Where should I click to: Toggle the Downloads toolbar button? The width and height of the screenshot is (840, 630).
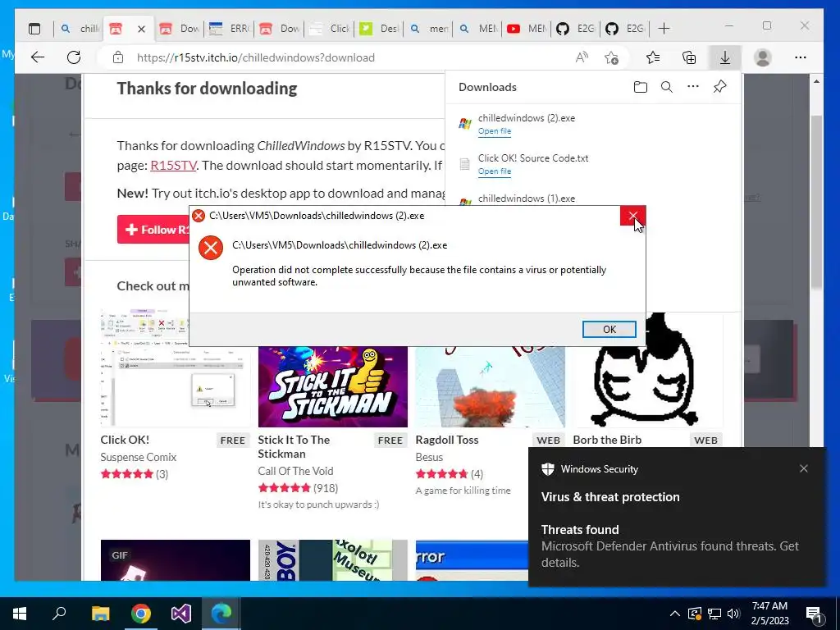coord(725,57)
